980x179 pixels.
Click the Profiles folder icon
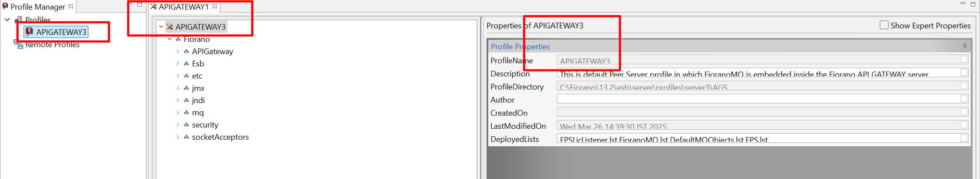click(x=18, y=20)
